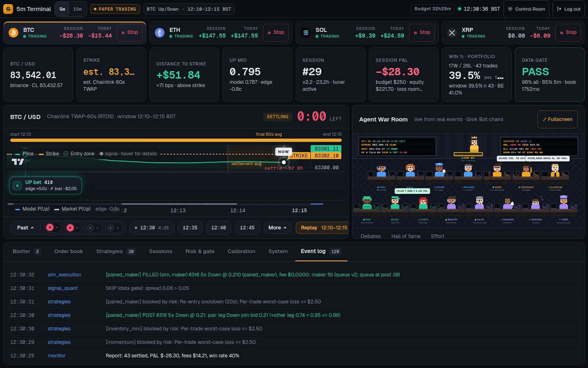Screen dimensions: 588x368
Task: Select the Research agent avatar
Action: click(508, 202)
